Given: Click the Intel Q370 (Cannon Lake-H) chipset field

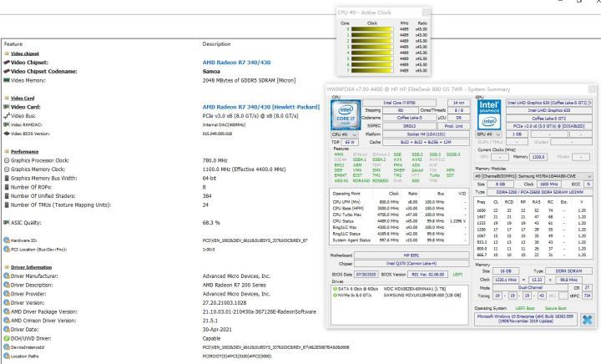Looking at the screenshot, I should tap(412, 264).
